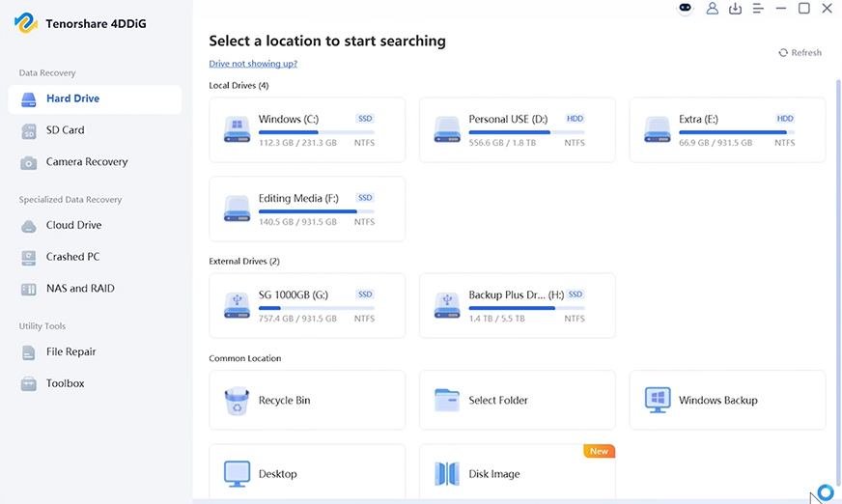Open the Disk Image option marked New
The width and height of the screenshot is (842, 504).
coord(518,473)
